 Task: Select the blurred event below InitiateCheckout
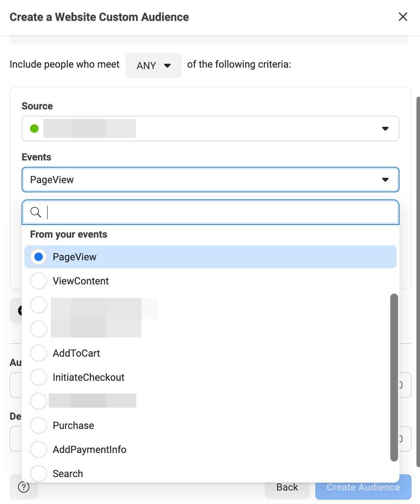(x=39, y=401)
